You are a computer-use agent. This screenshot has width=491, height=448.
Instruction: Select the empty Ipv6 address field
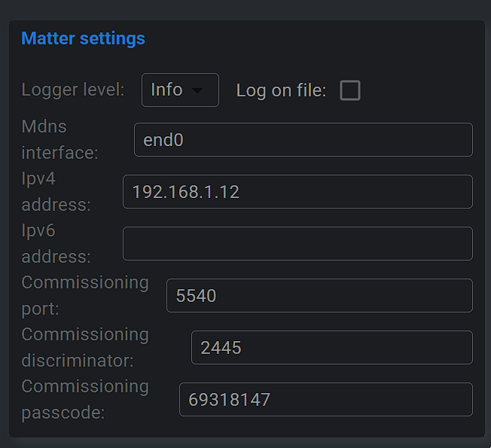[x=297, y=244]
